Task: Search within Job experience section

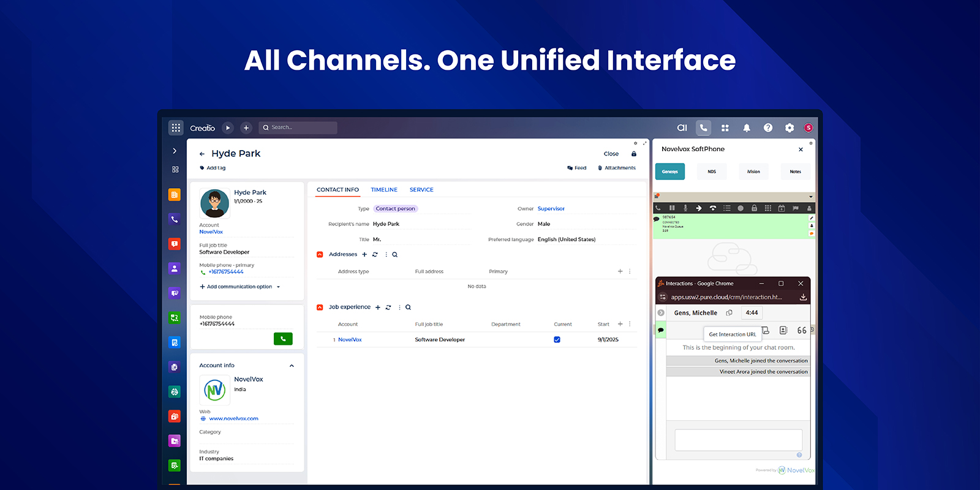Action: click(x=408, y=307)
